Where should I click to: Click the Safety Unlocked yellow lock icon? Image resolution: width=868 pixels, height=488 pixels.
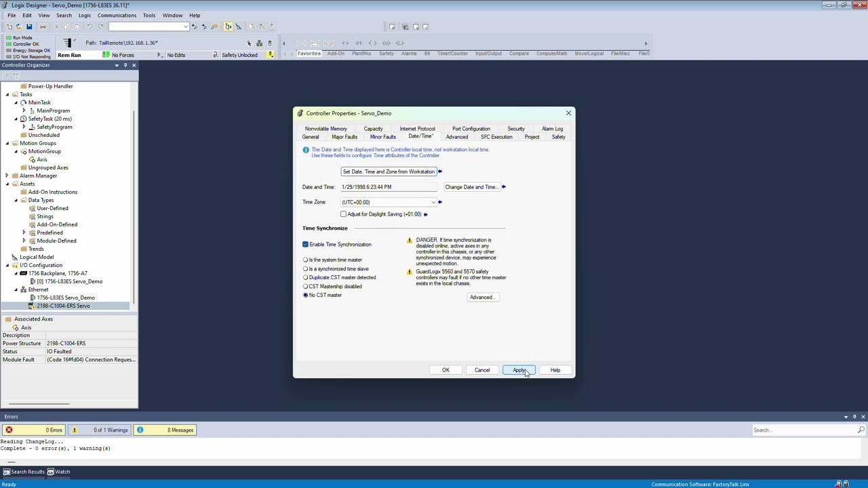click(x=270, y=55)
